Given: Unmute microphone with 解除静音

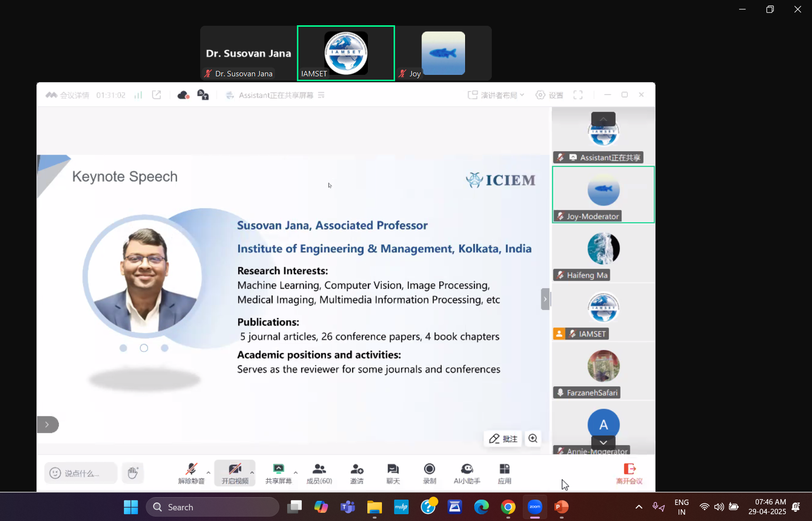Looking at the screenshot, I should pyautogui.click(x=191, y=473).
